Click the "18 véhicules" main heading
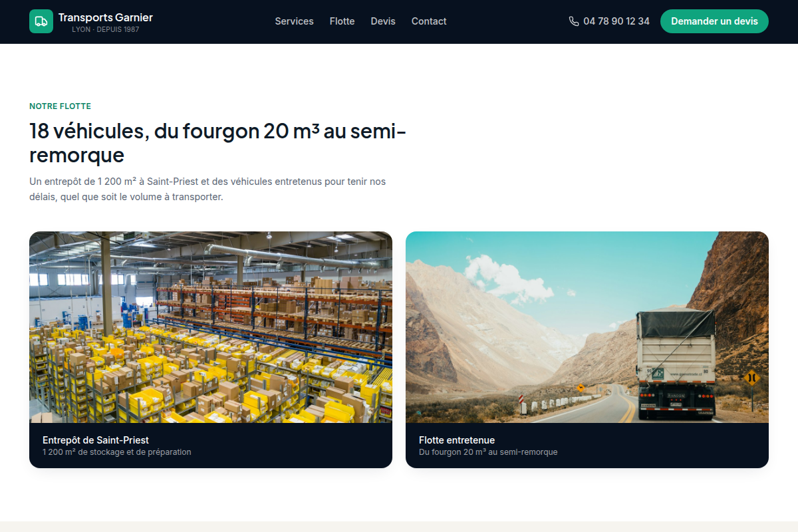The image size is (798, 532). pyautogui.click(x=217, y=143)
